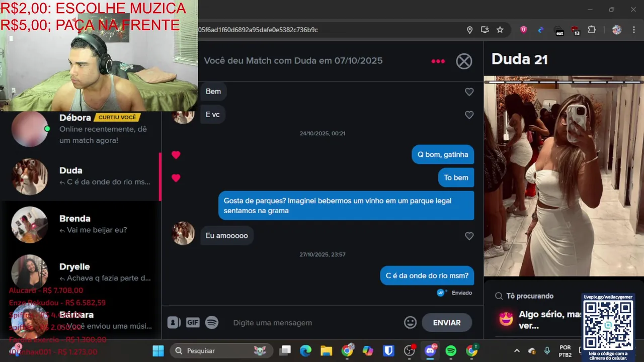Open the three-dot options menu in chat header
This screenshot has height=362, width=644.
pos(438,61)
